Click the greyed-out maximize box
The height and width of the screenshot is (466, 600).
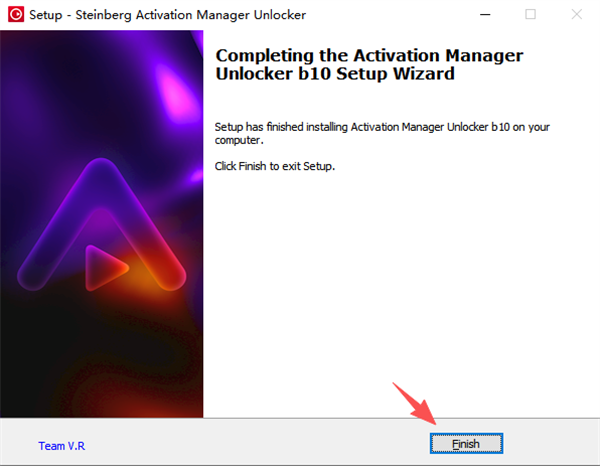(530, 15)
